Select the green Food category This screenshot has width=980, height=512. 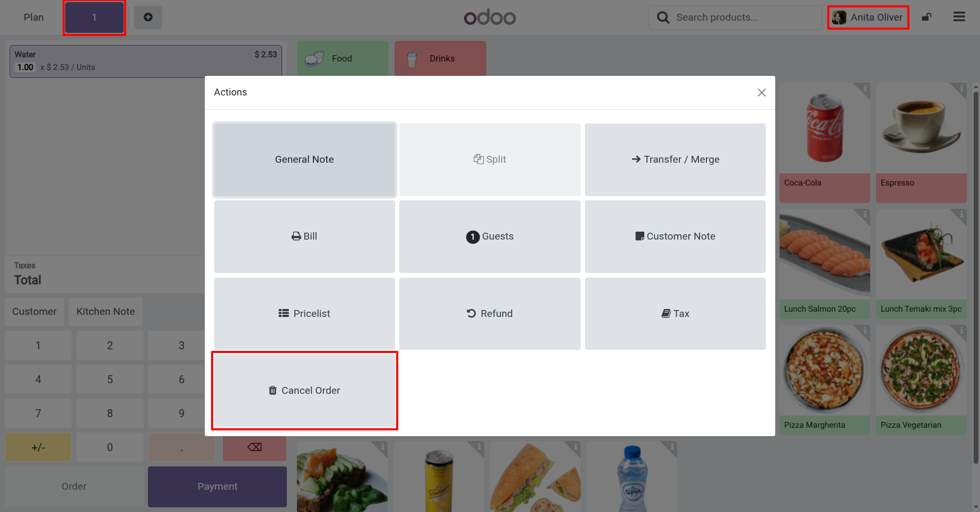point(343,58)
